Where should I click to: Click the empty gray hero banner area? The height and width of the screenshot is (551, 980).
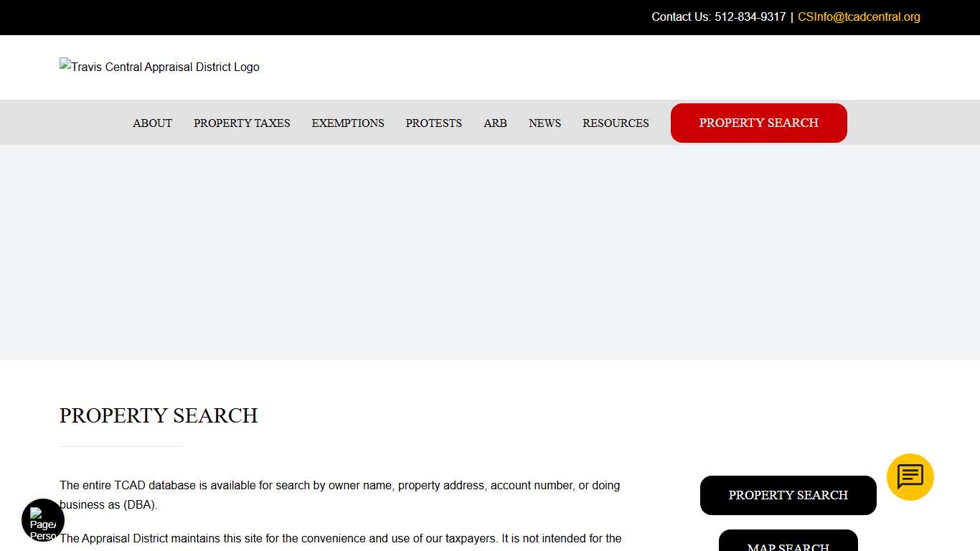490,253
